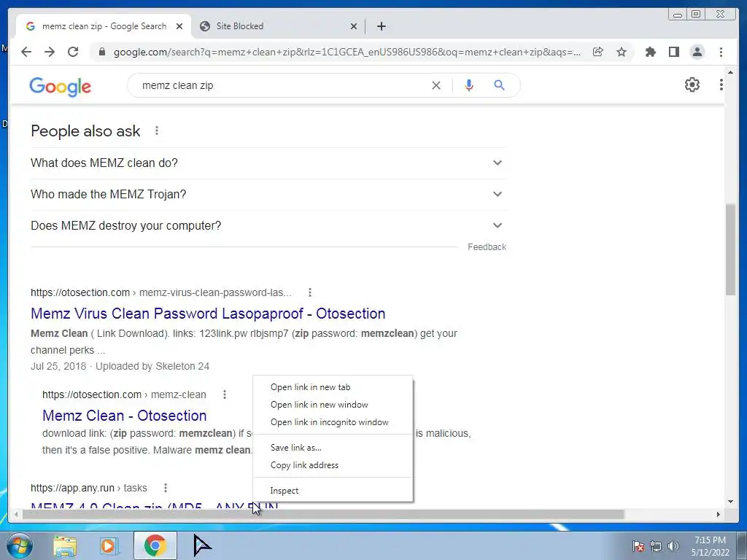Open Action Center flag in system tray
The image size is (747, 560).
(x=638, y=545)
